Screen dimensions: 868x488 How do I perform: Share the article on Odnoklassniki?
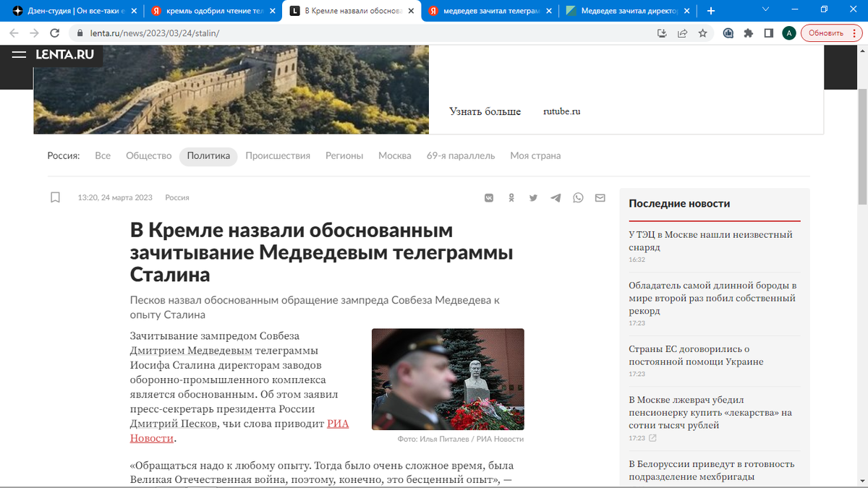click(511, 197)
